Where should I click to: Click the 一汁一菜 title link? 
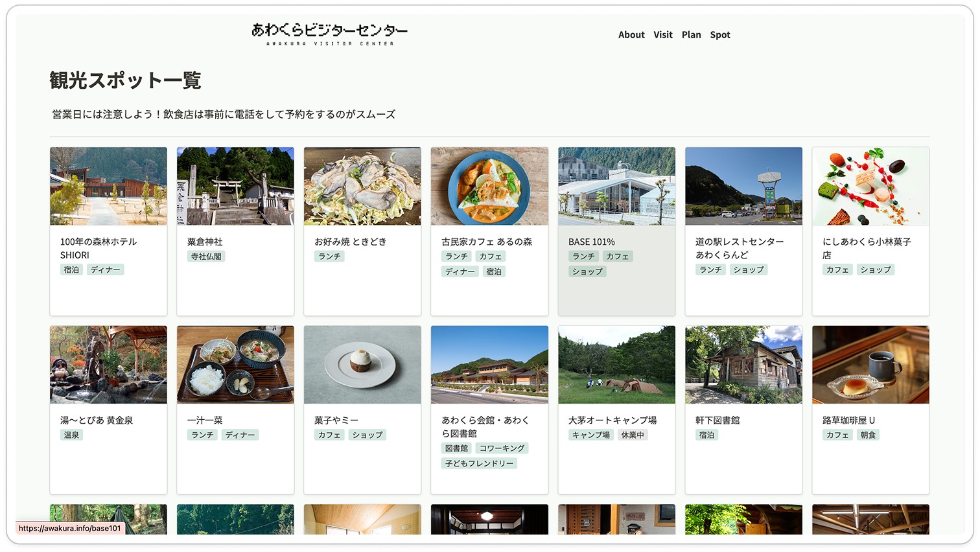coord(205,420)
